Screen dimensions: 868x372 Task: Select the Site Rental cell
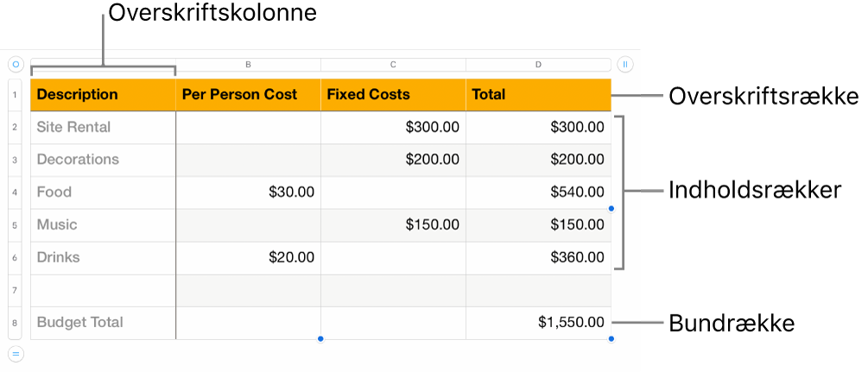pyautogui.click(x=103, y=128)
